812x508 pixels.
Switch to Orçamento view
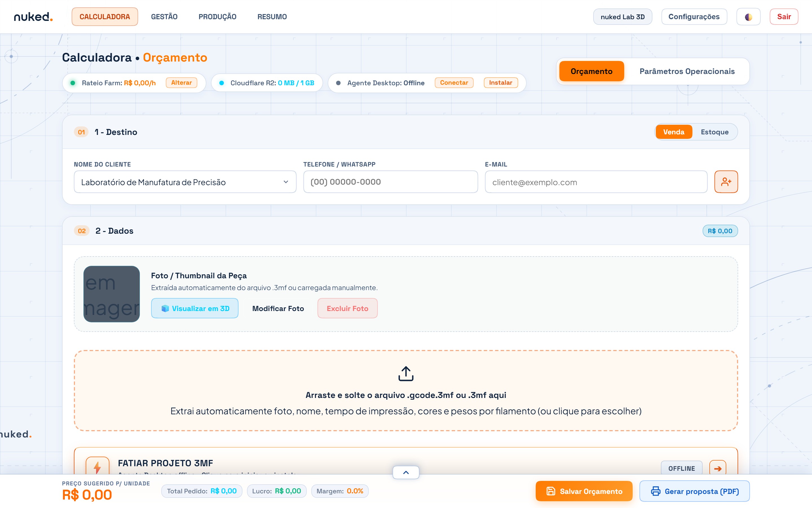coord(592,71)
